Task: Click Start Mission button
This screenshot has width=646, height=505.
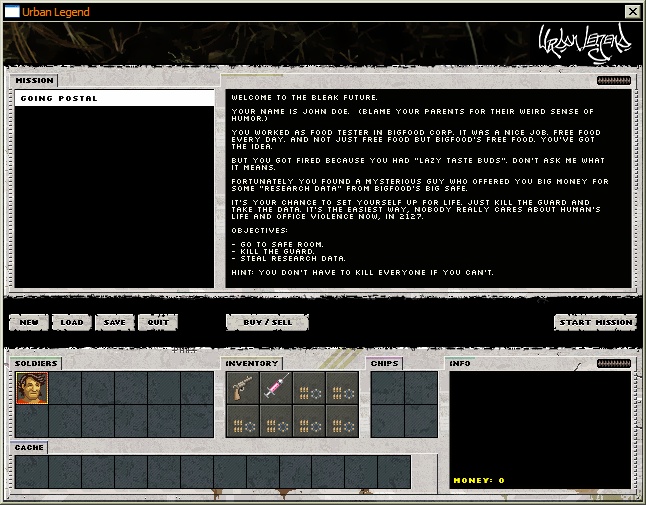Action: (595, 323)
